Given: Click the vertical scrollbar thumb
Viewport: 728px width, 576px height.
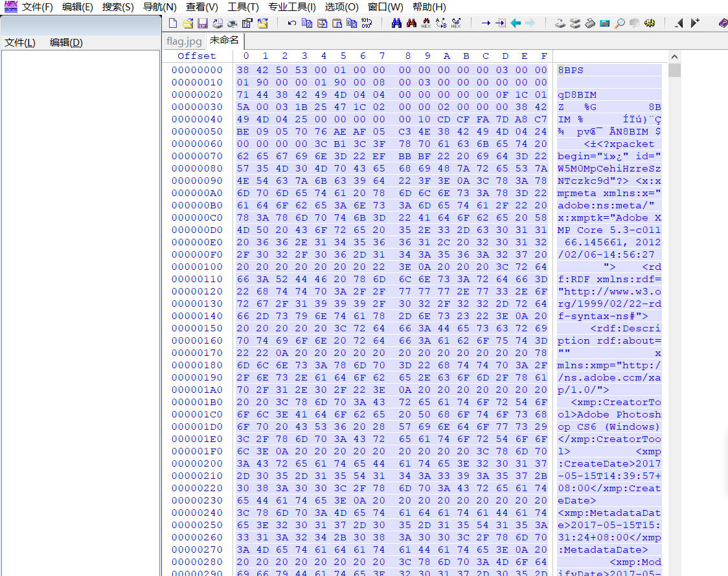Looking at the screenshot, I should 675,70.
